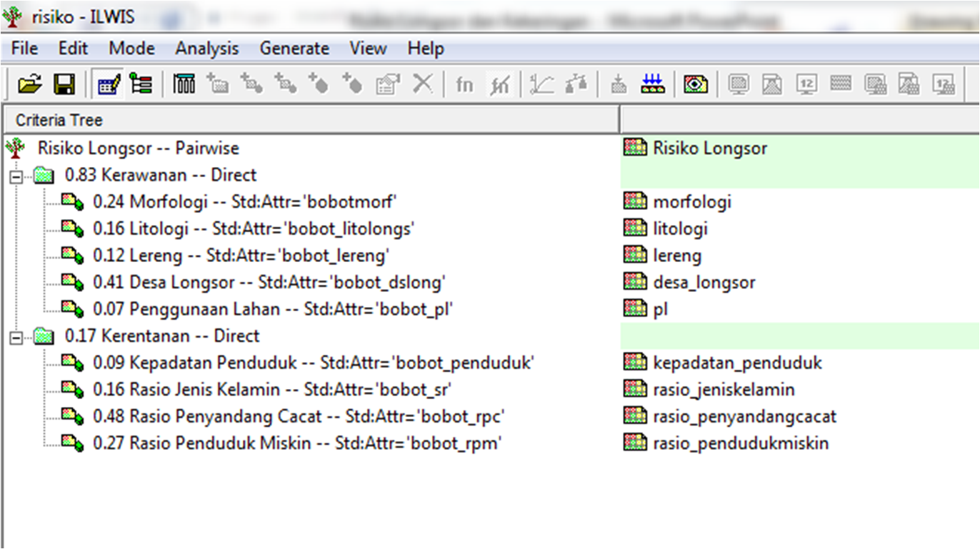Click the Save floppy disk icon
The height and width of the screenshot is (549, 980).
(x=65, y=85)
